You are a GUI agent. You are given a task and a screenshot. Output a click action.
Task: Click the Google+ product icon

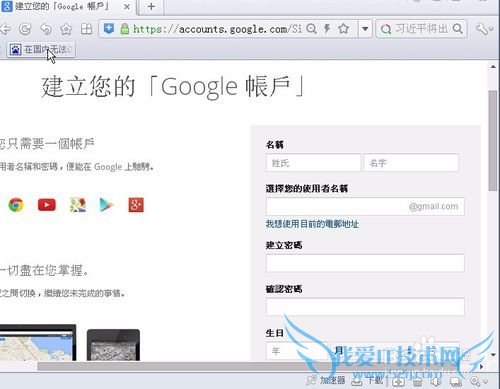point(136,205)
